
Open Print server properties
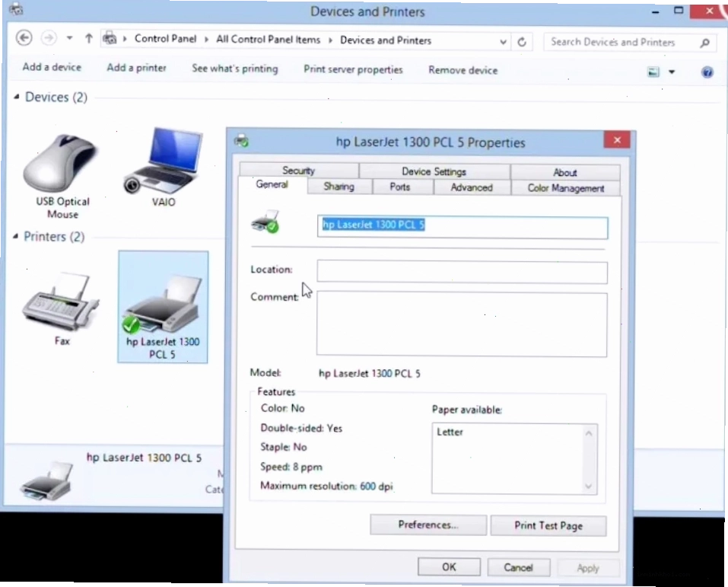353,70
